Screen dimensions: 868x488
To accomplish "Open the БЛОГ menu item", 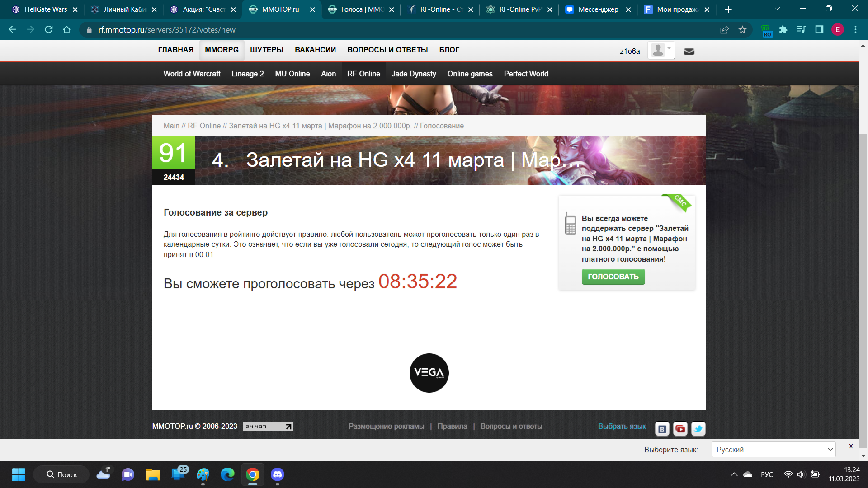I will 449,50.
